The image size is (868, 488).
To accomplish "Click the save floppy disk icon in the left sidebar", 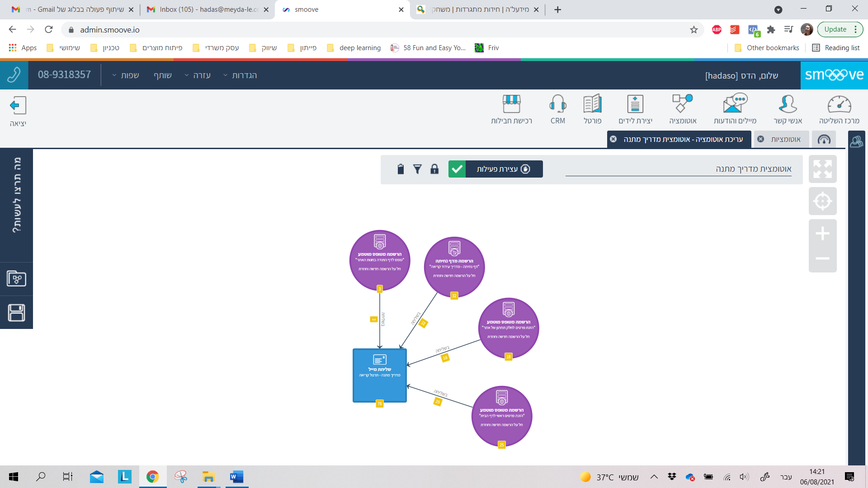I will tap(16, 313).
